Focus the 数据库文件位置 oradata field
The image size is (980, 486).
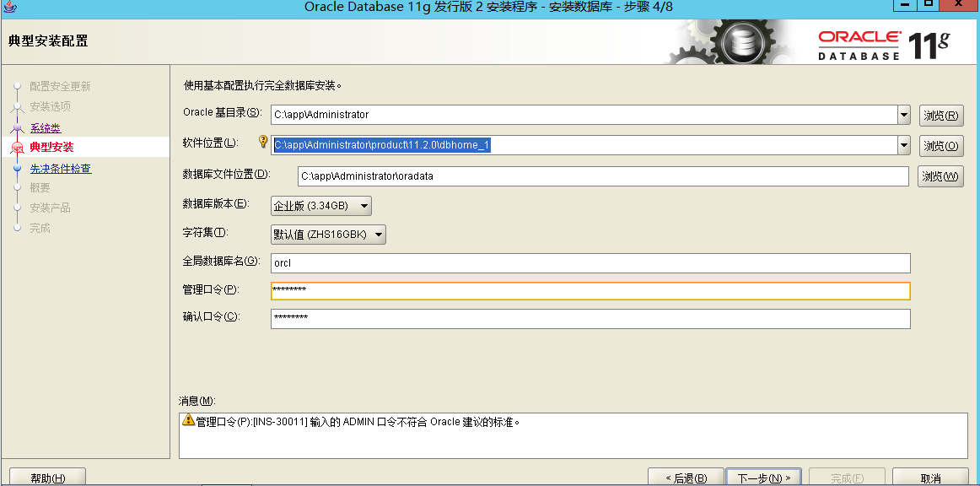[x=603, y=176]
